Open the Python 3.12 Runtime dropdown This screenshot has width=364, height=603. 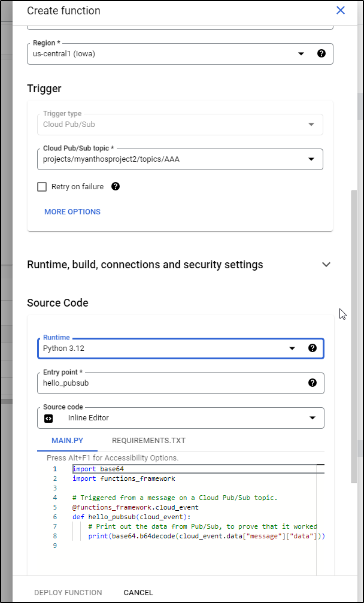(x=181, y=349)
